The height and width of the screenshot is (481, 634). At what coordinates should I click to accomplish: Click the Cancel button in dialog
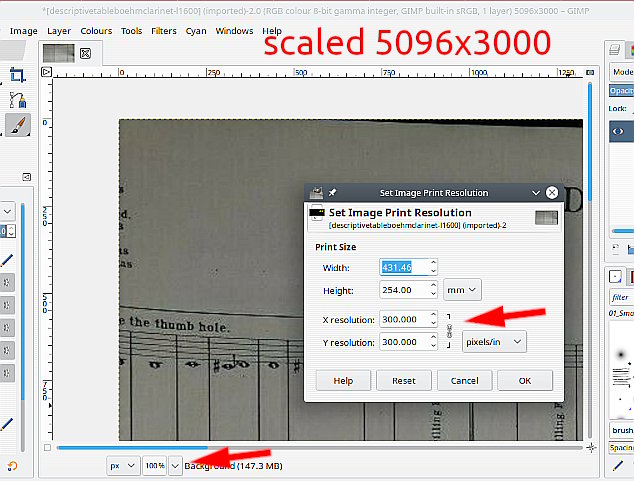465,381
